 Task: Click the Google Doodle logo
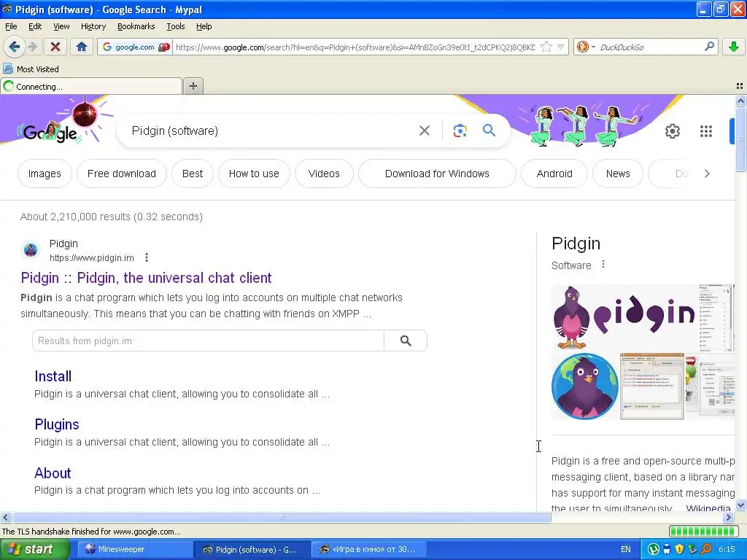(50, 133)
